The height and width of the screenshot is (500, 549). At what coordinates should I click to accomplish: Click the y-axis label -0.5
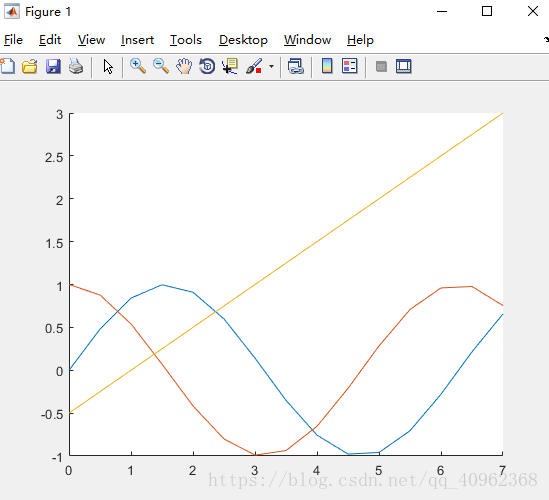click(x=52, y=415)
